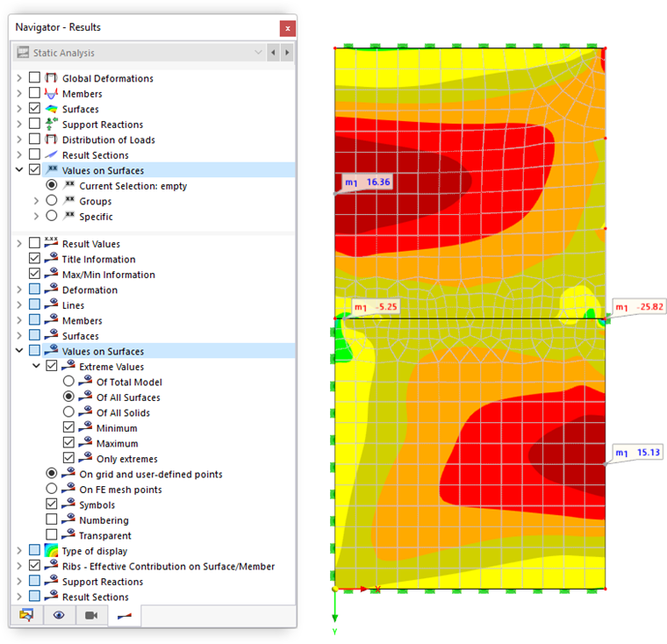Open the Data navigator tab icon
This screenshot has width=667, height=644.
pyautogui.click(x=26, y=615)
